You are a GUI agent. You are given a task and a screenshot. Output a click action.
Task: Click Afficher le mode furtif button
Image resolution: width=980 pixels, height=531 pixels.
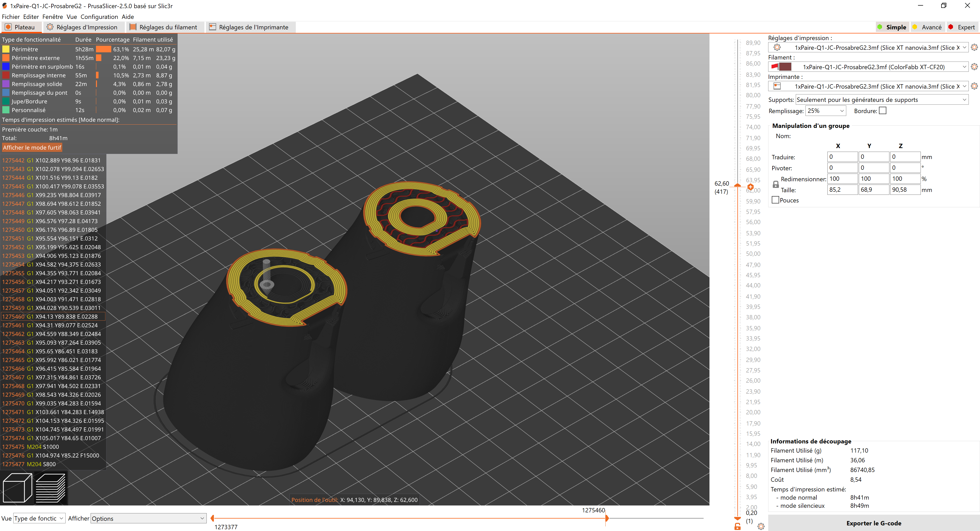click(x=32, y=148)
